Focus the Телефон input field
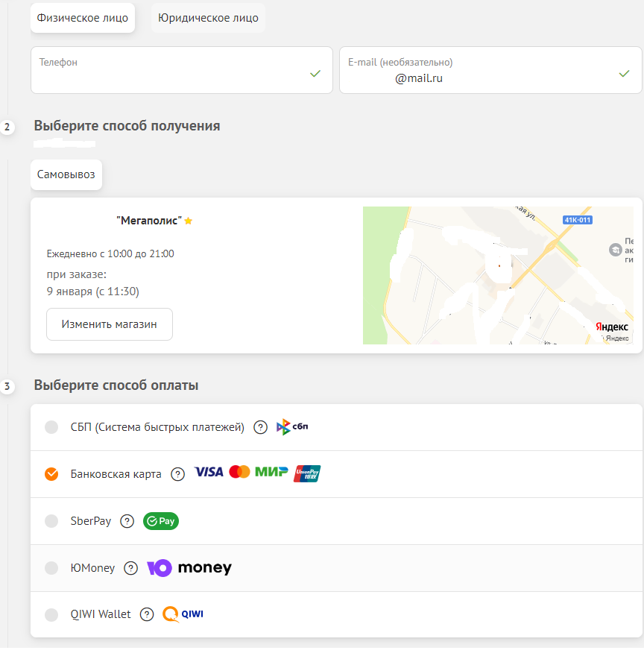The height and width of the screenshot is (662, 644). (x=182, y=70)
